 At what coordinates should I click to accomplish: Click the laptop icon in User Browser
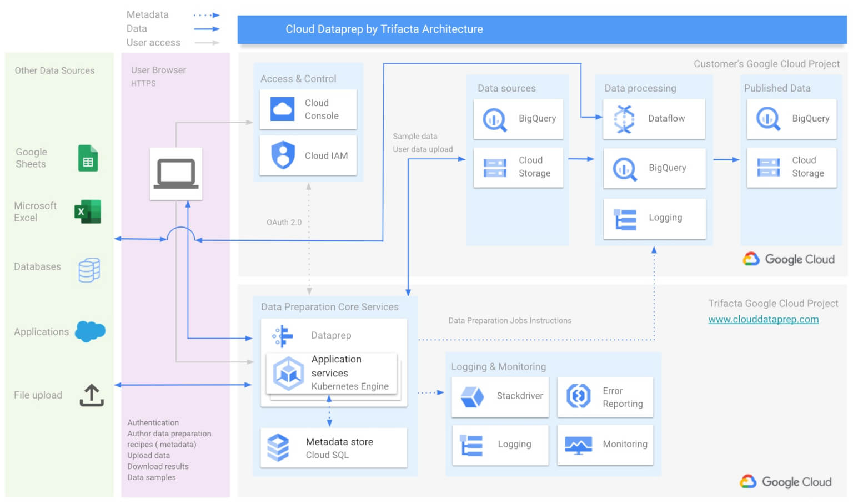(176, 174)
